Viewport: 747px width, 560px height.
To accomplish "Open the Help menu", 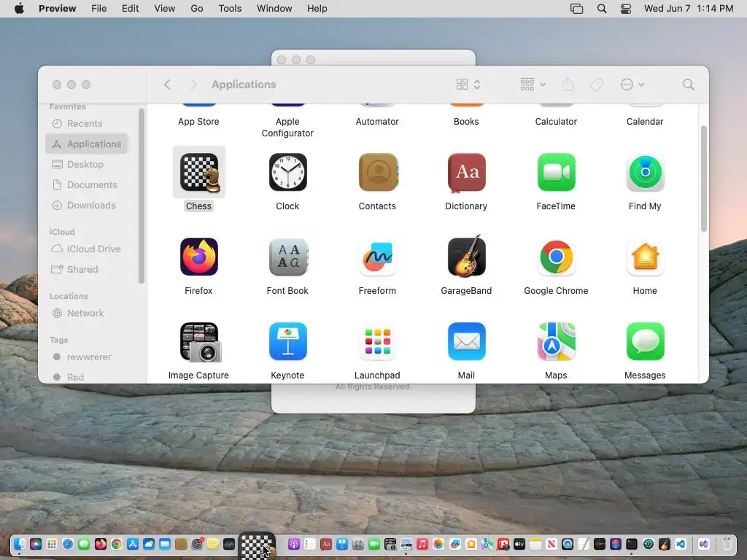I will pos(317,9).
